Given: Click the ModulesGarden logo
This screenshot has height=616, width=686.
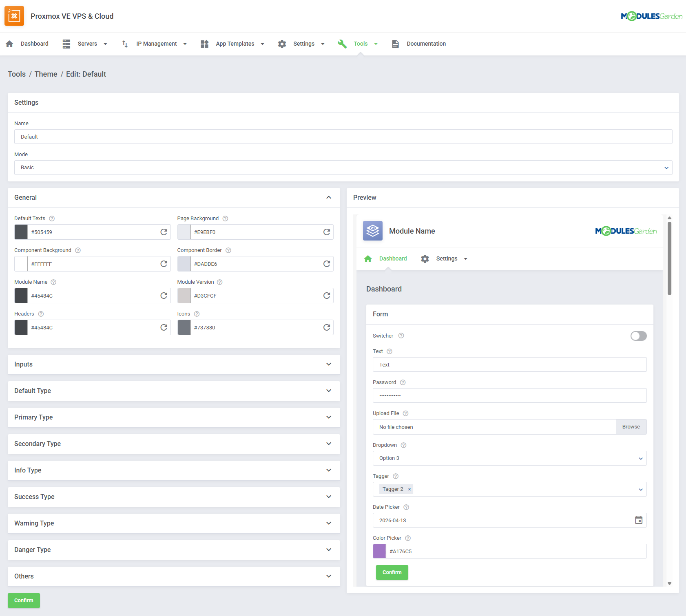Looking at the screenshot, I should [x=651, y=16].
